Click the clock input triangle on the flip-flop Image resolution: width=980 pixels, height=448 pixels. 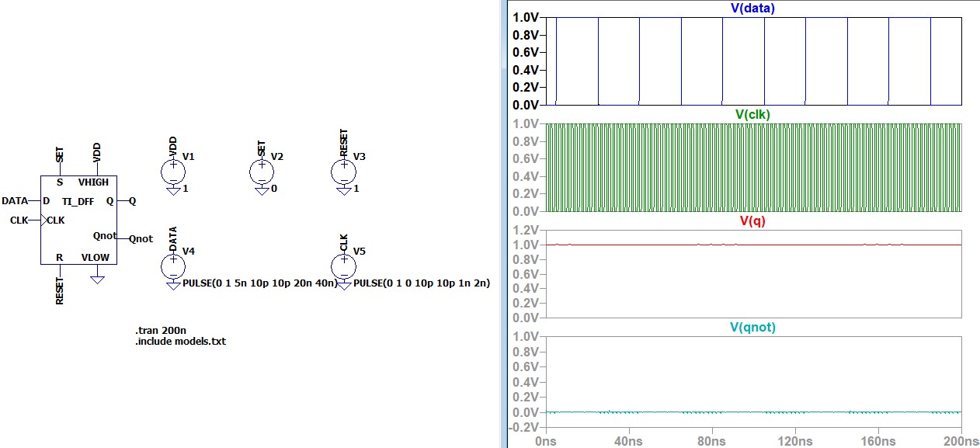tap(43, 220)
